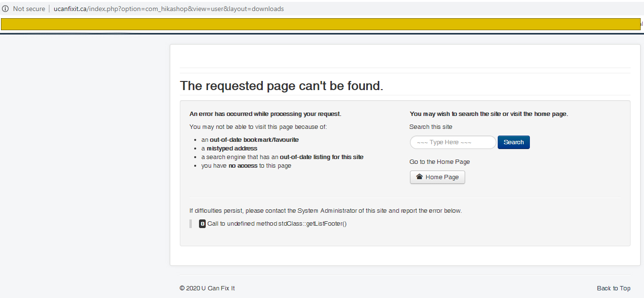Select the ucanfixit.ca URL in address bar

[168, 9]
